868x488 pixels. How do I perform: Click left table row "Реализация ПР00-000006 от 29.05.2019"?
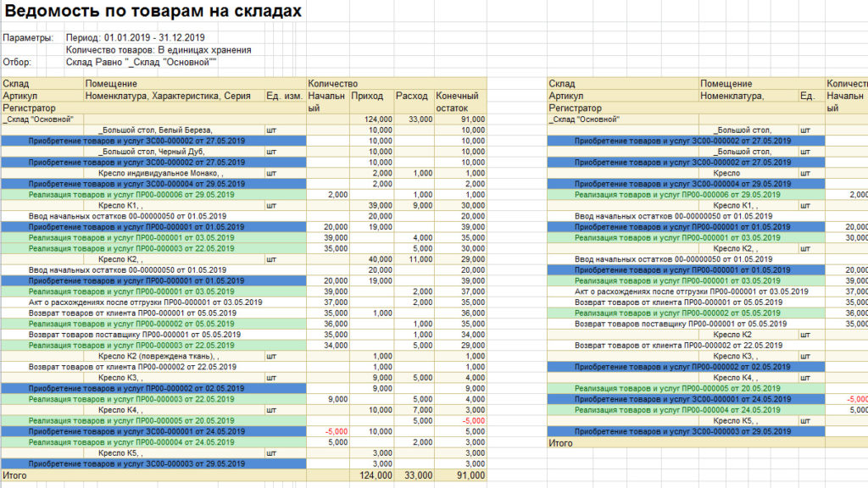pyautogui.click(x=154, y=195)
